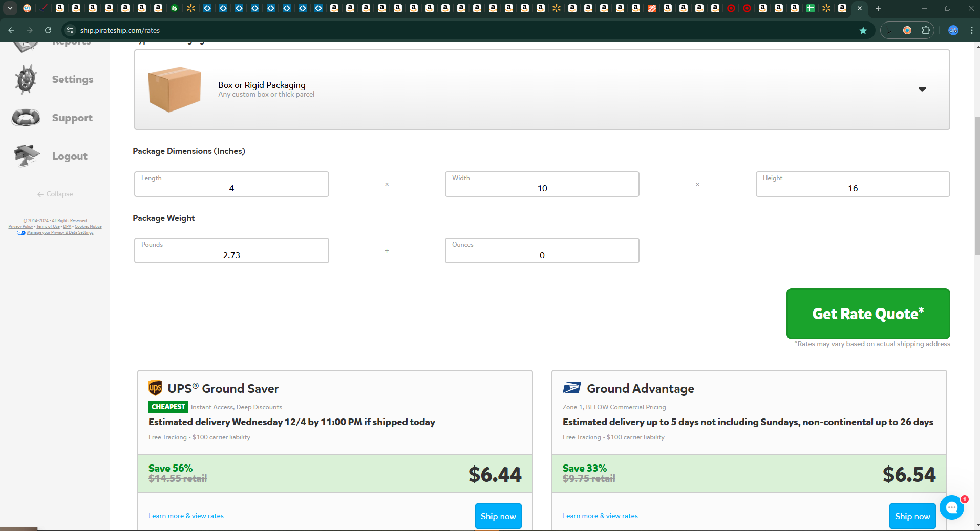Click the privacy choices toggle icon

coord(21,233)
